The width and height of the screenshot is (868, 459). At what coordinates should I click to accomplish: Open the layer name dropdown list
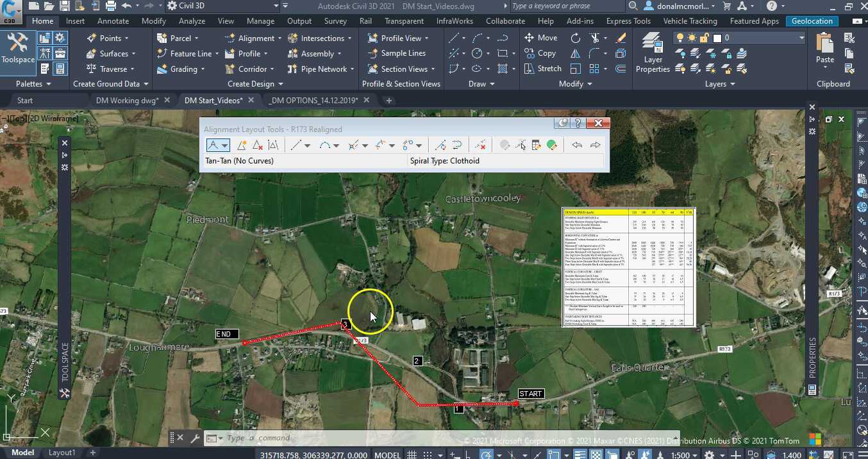click(x=801, y=38)
